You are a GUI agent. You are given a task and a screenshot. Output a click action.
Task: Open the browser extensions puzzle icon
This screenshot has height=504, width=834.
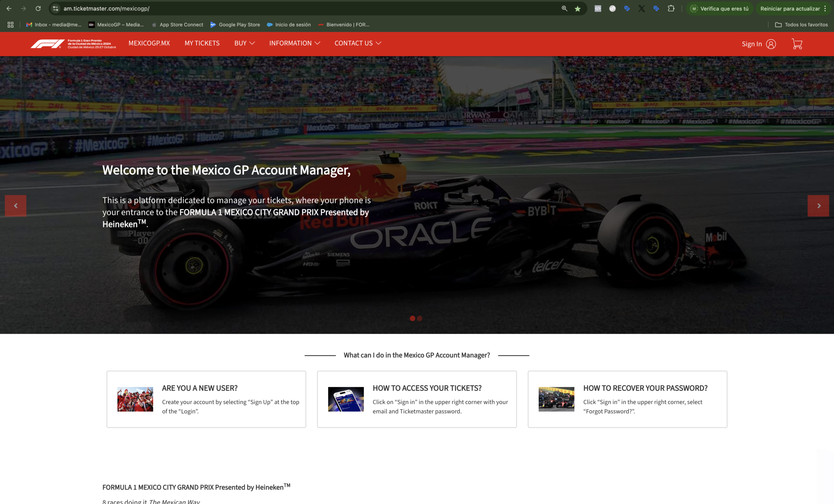pos(671,8)
